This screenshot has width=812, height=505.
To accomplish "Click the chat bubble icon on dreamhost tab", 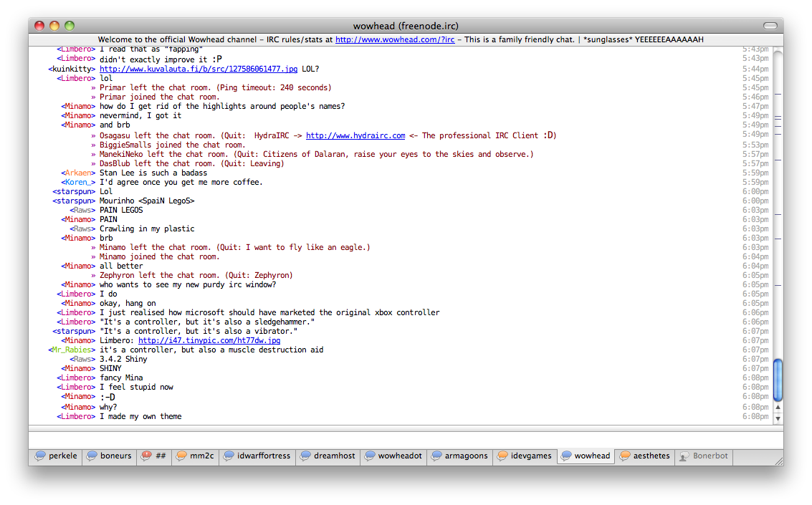I will coord(305,456).
